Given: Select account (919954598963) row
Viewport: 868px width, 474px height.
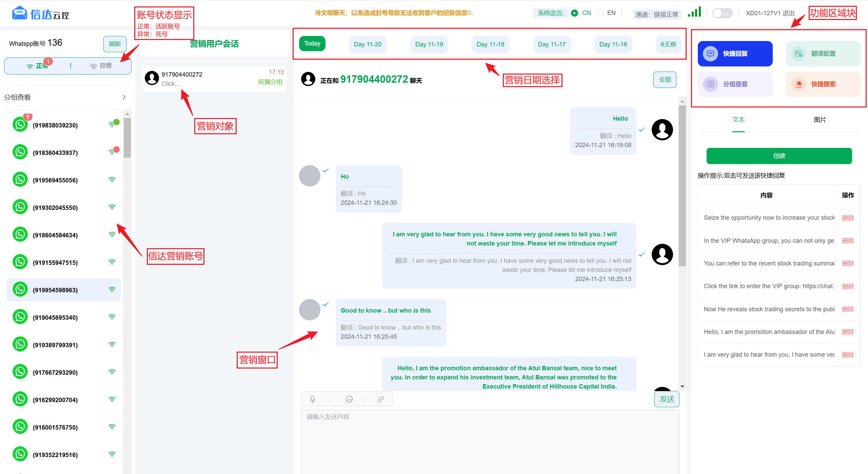Looking at the screenshot, I should click(x=63, y=290).
